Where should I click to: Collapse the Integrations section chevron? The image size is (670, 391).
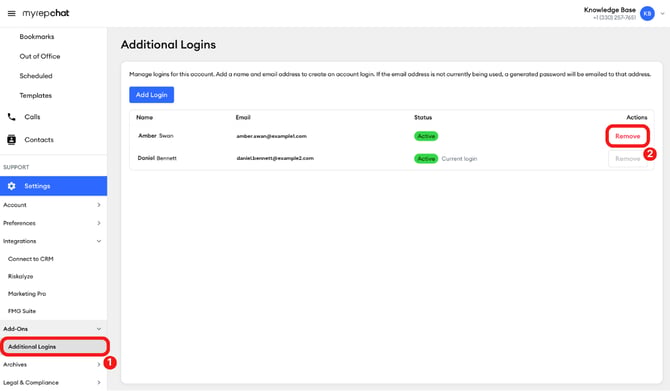tap(99, 241)
